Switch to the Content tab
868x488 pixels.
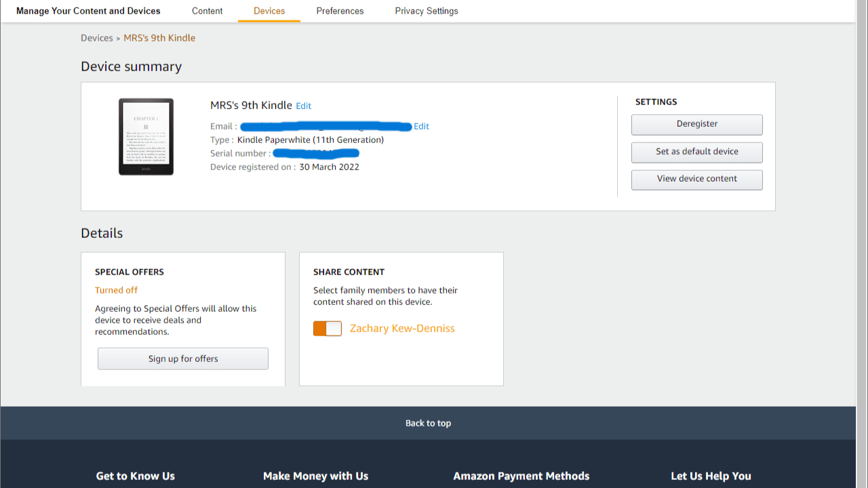[x=207, y=11]
